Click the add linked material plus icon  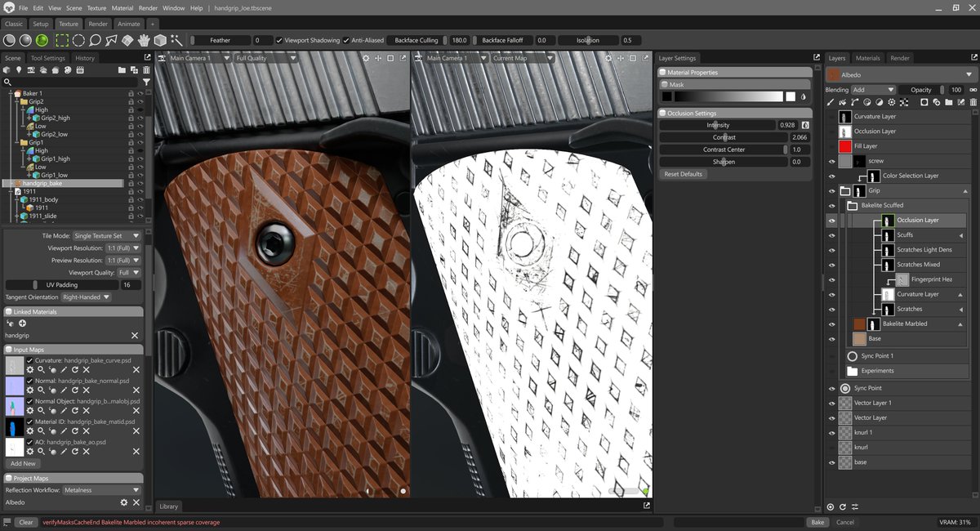22,324
